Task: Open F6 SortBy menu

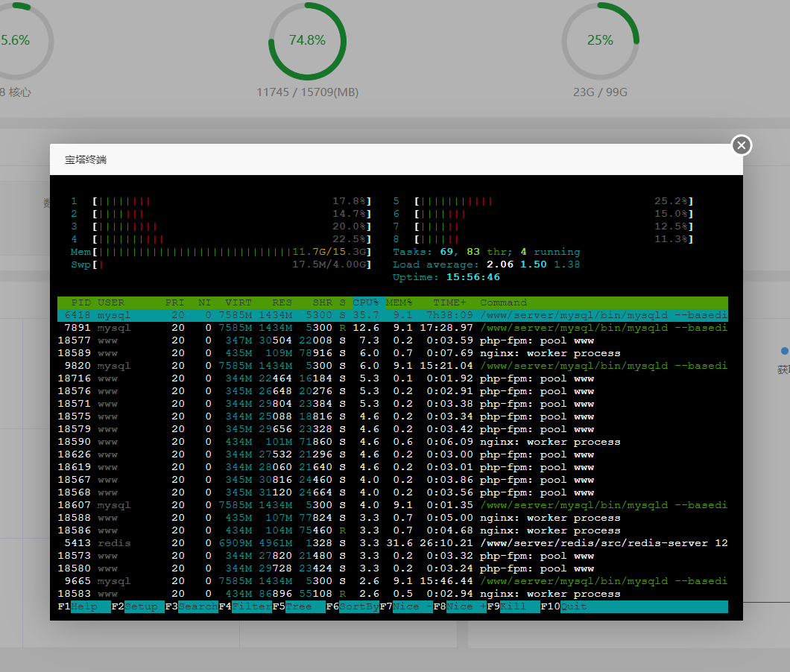Action: click(x=358, y=606)
